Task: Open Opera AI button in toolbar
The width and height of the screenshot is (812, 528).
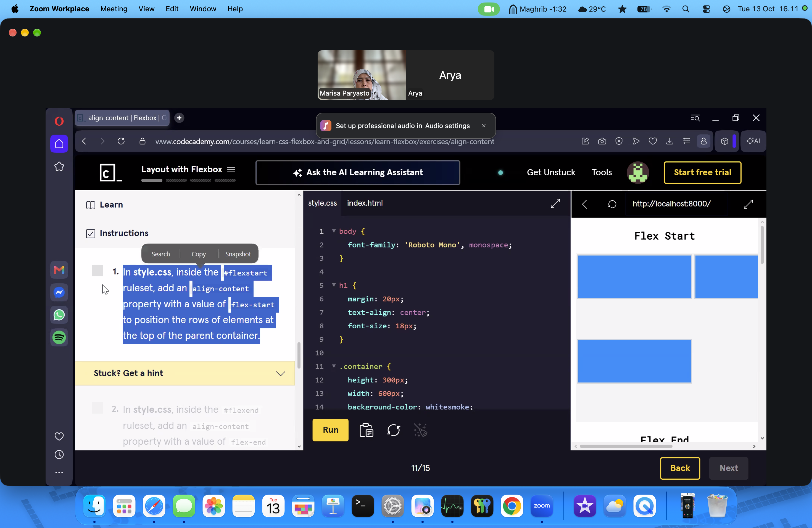Action: 753,141
